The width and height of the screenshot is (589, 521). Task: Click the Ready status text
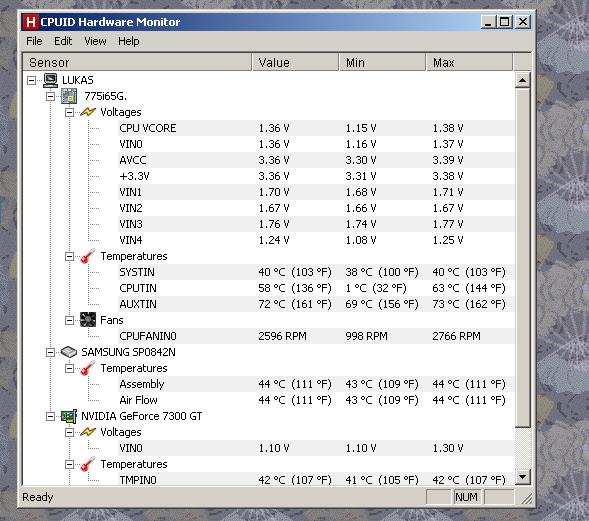[38, 497]
